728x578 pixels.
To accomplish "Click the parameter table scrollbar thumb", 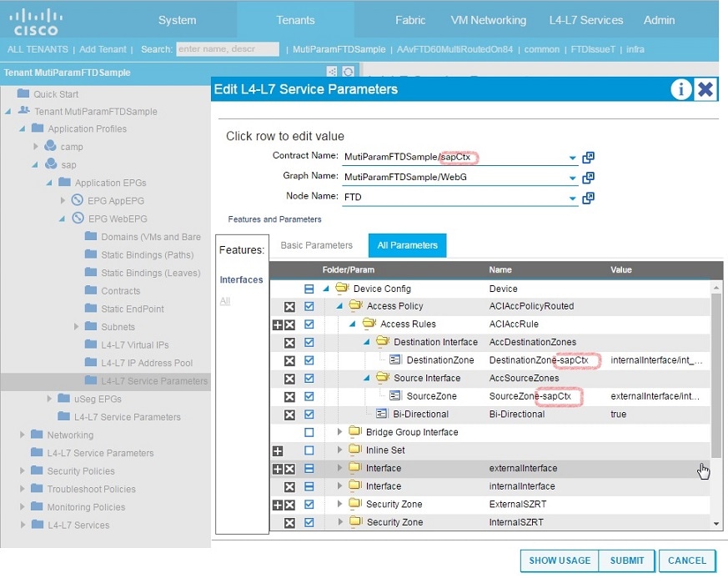I will 716,375.
